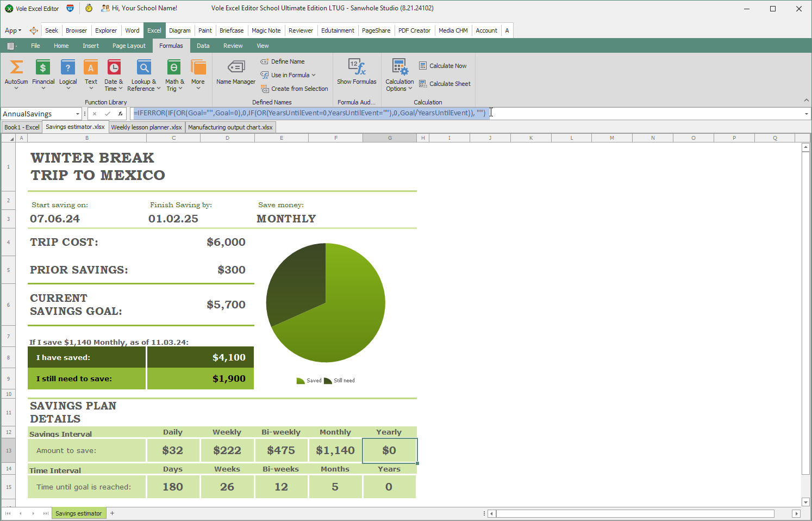Click Calculate Sheet in the ribbon

coord(445,84)
